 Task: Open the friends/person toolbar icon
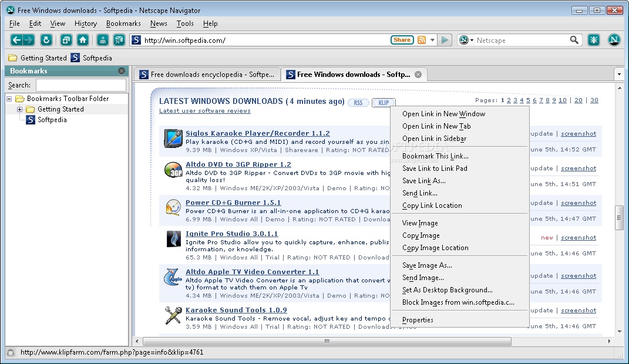[103, 40]
